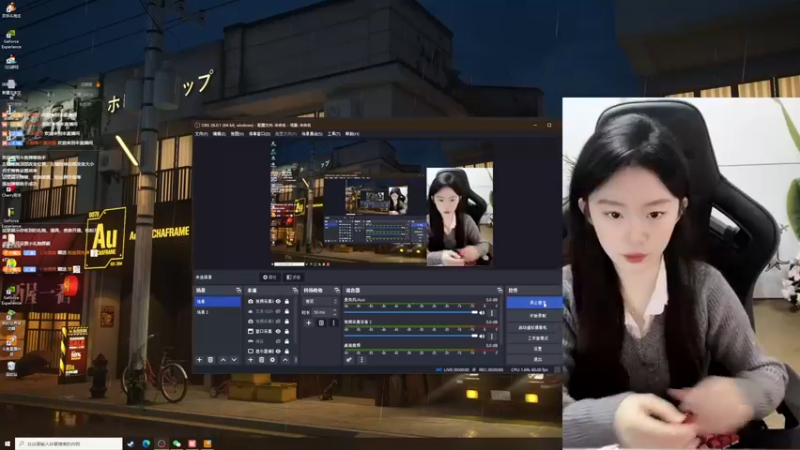The image size is (800, 450).
Task: Click 启动虚拟摄像机 virtual camera button
Action: (x=534, y=328)
